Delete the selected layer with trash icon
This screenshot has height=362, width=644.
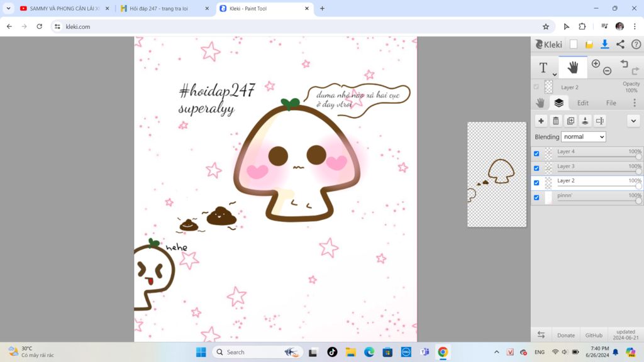click(x=556, y=121)
